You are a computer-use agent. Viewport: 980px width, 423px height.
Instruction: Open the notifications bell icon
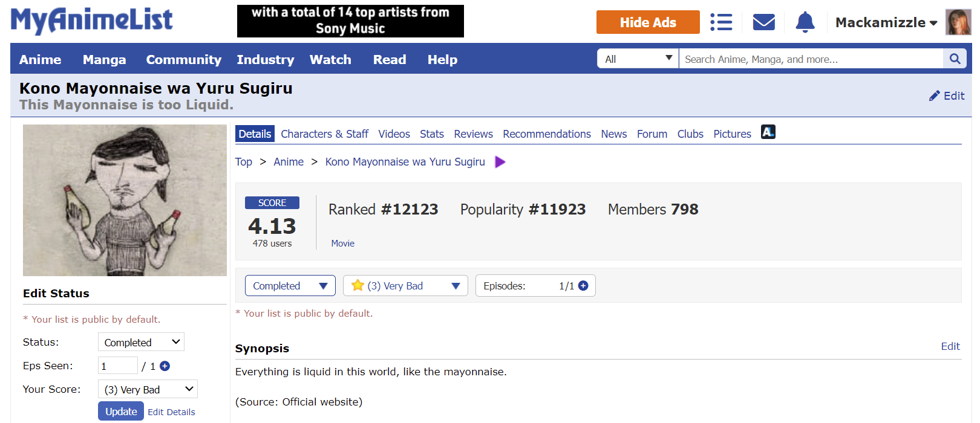[805, 22]
